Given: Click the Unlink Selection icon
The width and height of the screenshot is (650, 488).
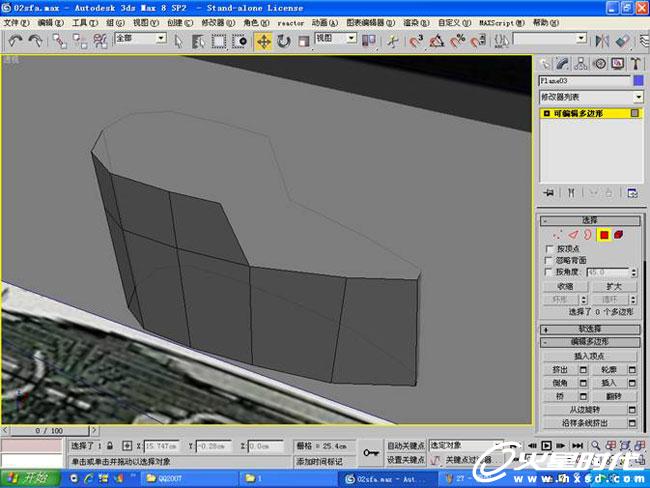Looking at the screenshot, I should [80, 41].
